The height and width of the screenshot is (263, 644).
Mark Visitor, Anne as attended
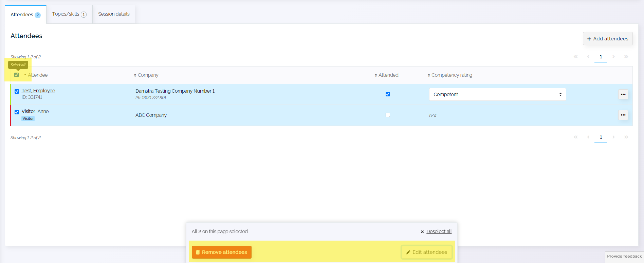pos(388,115)
